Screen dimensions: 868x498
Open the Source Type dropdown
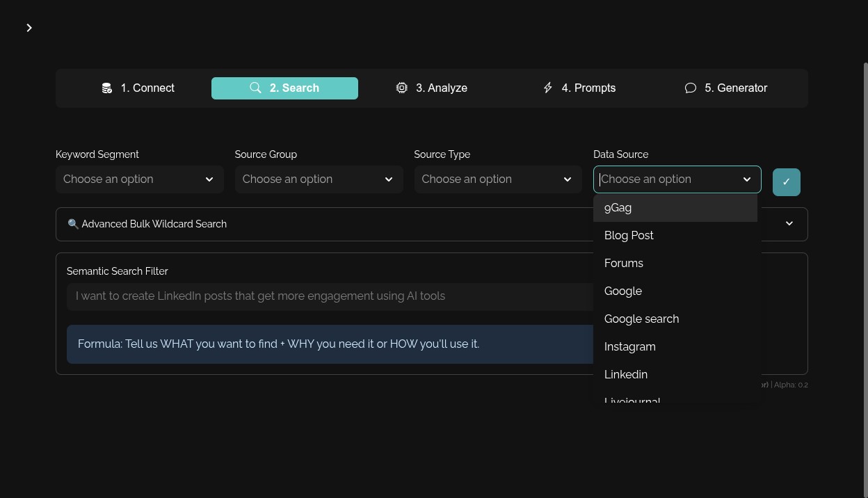tap(498, 179)
